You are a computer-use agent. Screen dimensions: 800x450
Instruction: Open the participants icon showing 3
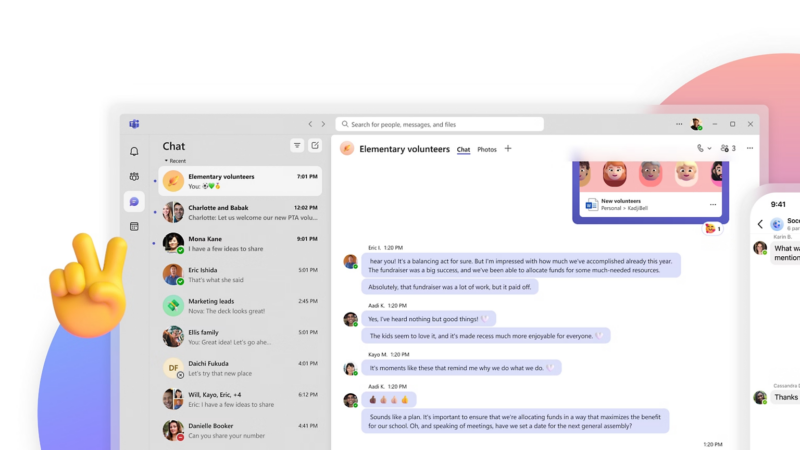click(728, 148)
